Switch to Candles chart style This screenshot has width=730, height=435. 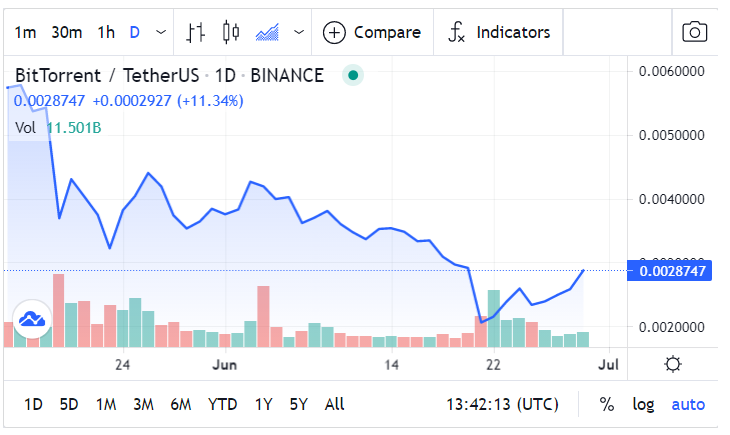point(231,33)
